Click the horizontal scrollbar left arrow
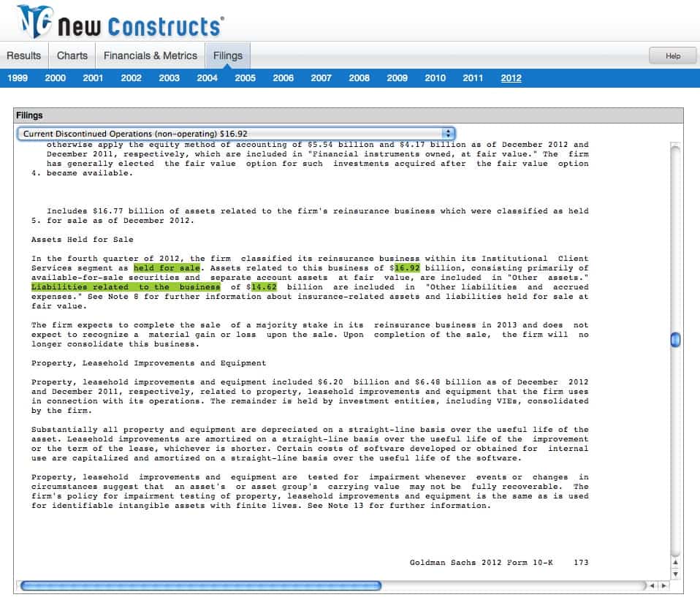Screen dimensions: 700x600 (x=653, y=585)
